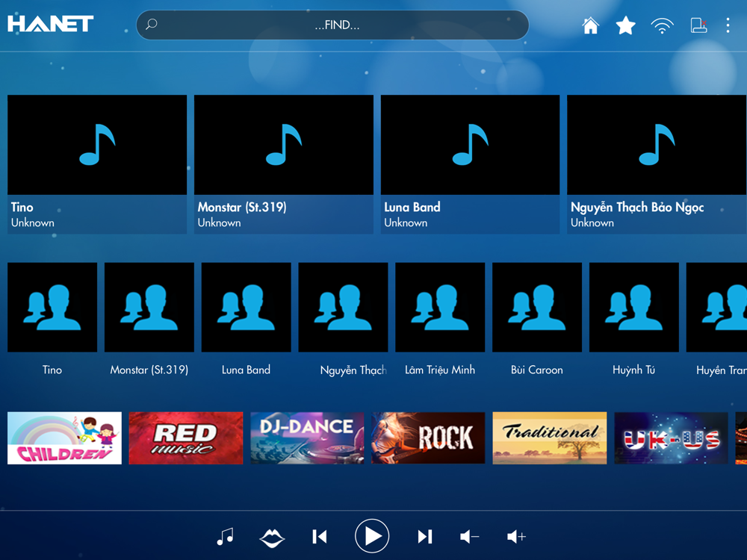The image size is (747, 560).
Task: Click 'Unknown' under the Tino card
Action: pos(32,223)
